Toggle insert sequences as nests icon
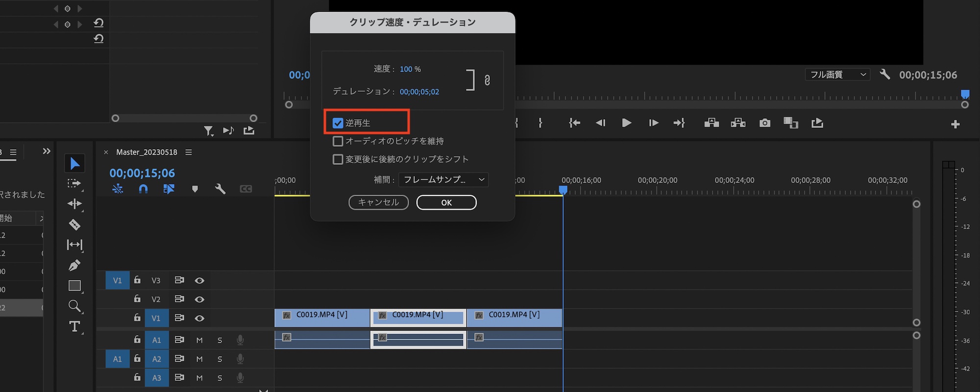Screen dimensions: 980x392 click(x=118, y=189)
